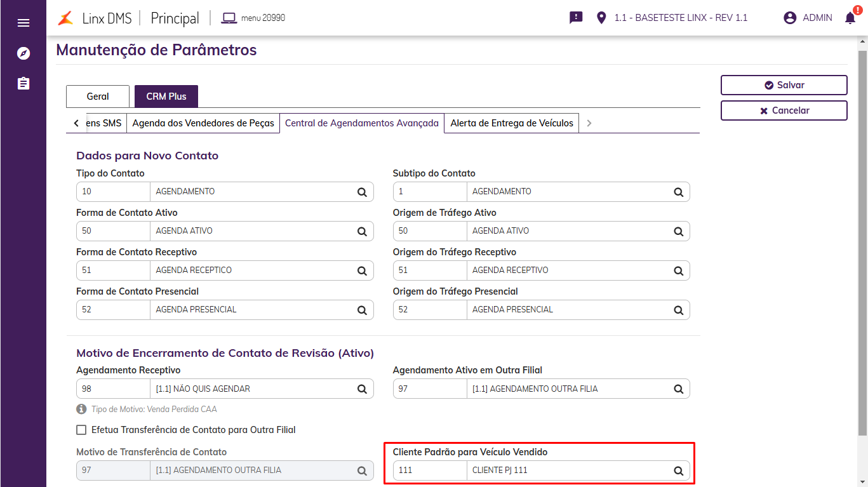Focus Origem de Tráfego Ativo code field
This screenshot has height=487, width=868.
click(x=430, y=231)
